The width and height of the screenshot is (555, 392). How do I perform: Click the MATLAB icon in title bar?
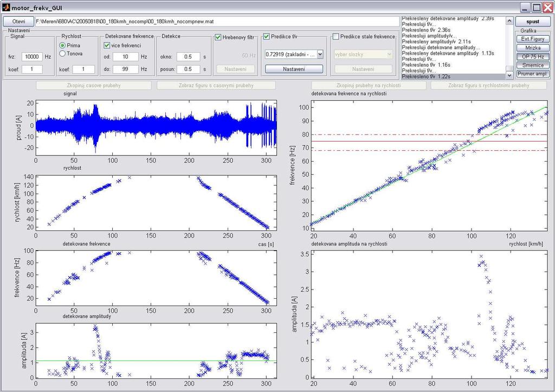pyautogui.click(x=5, y=7)
